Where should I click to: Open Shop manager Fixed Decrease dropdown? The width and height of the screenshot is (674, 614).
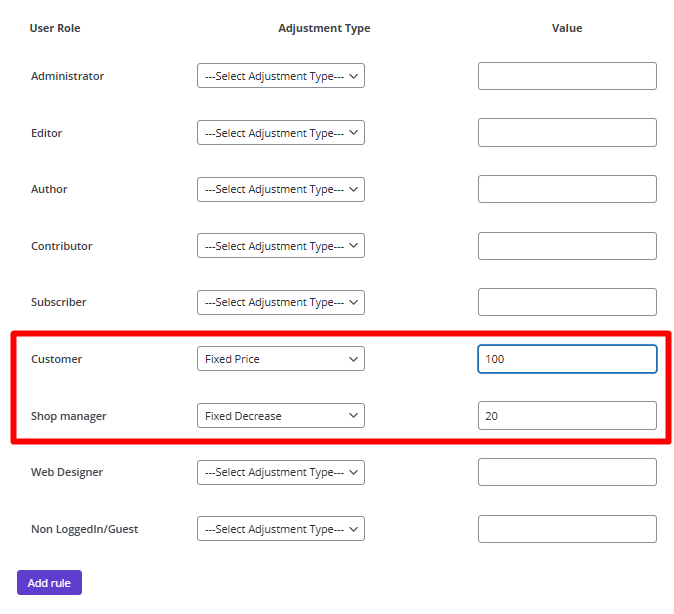click(x=281, y=415)
